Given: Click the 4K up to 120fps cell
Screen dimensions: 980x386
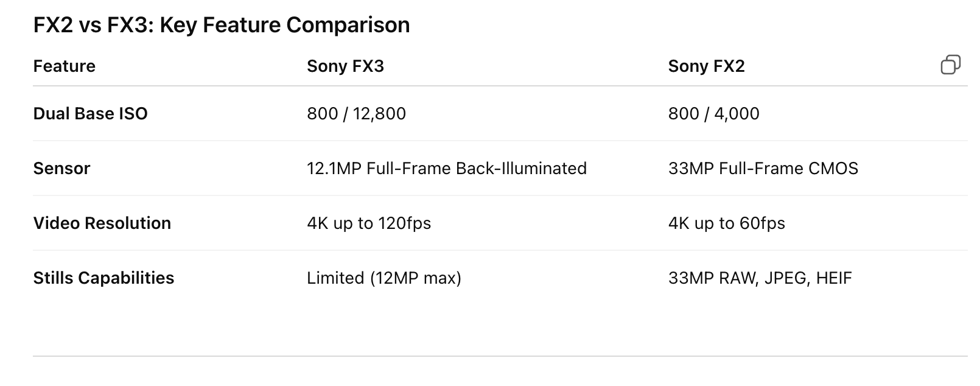Looking at the screenshot, I should (x=369, y=223).
